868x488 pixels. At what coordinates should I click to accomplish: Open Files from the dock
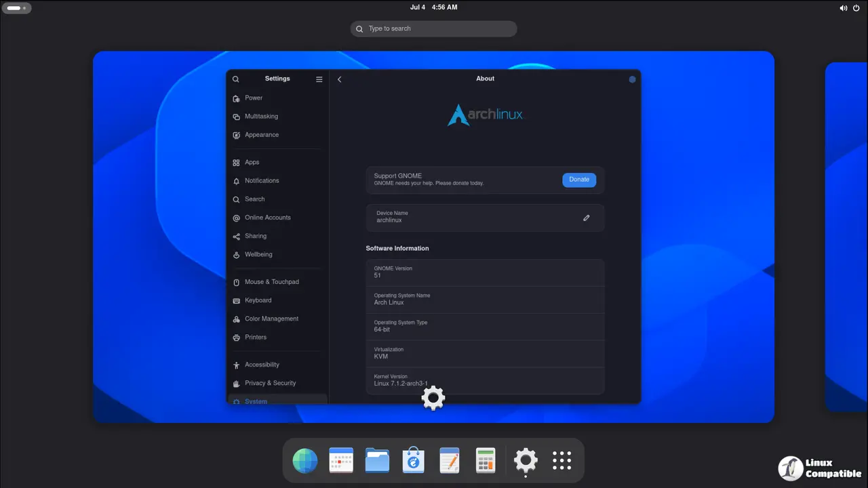click(x=377, y=461)
